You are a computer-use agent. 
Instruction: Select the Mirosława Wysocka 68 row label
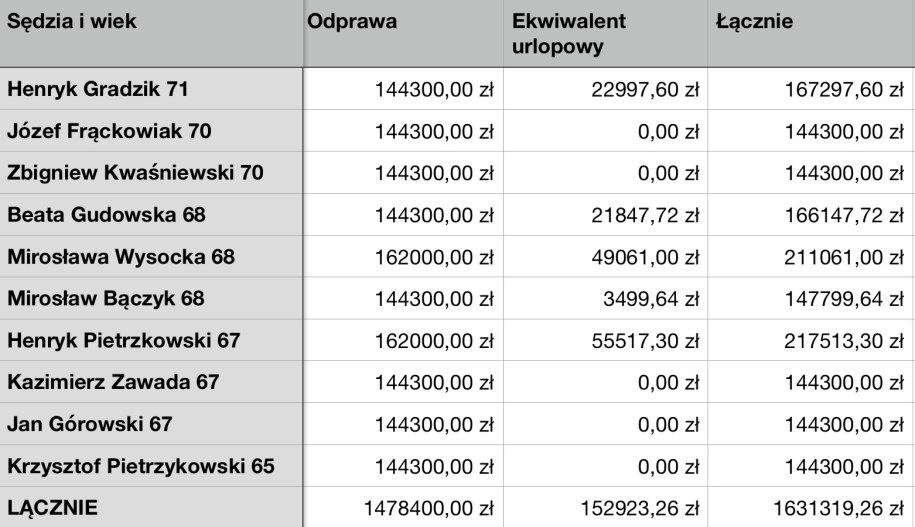coord(150,257)
